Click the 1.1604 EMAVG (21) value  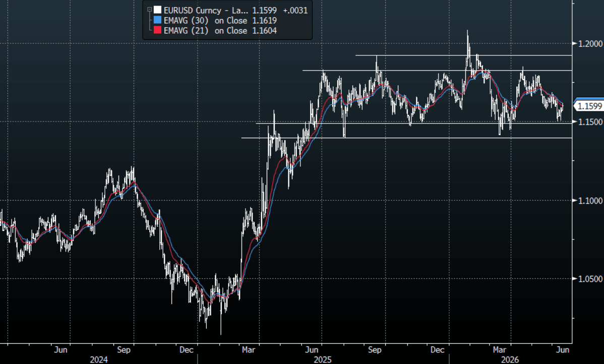point(264,30)
